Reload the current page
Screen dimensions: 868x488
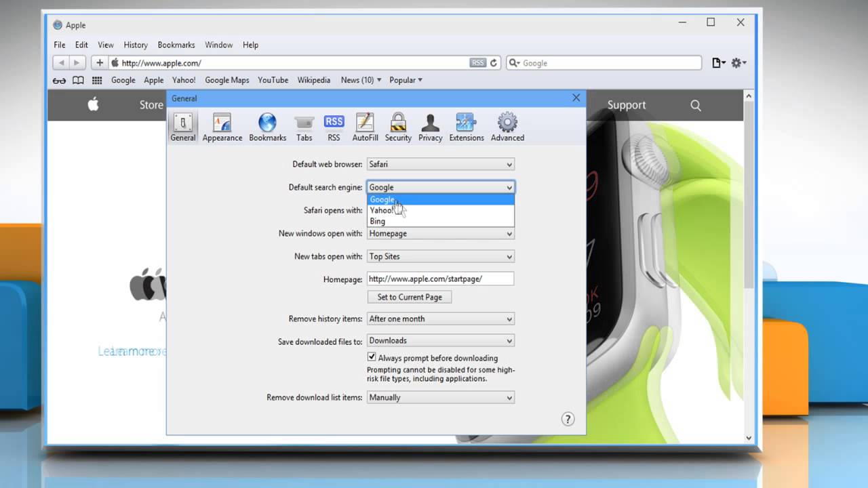pos(494,63)
